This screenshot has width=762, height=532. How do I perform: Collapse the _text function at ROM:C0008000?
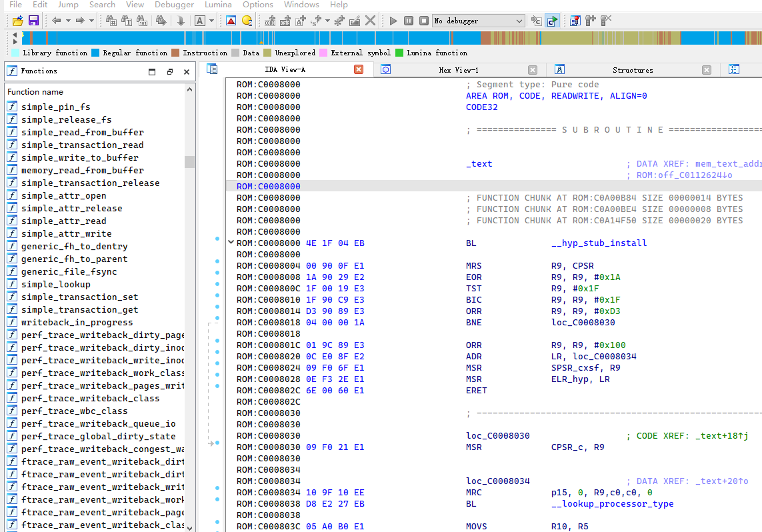pyautogui.click(x=231, y=243)
